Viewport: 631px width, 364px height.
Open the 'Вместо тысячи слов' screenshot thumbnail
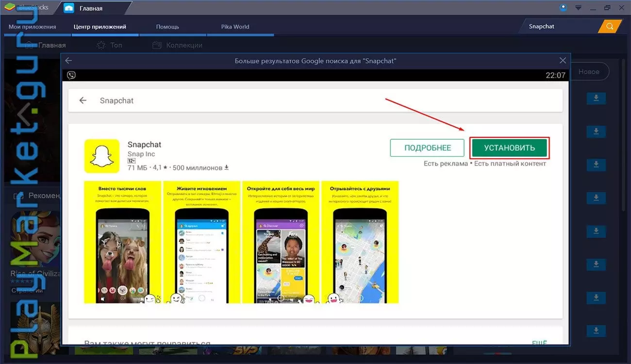coord(122,242)
